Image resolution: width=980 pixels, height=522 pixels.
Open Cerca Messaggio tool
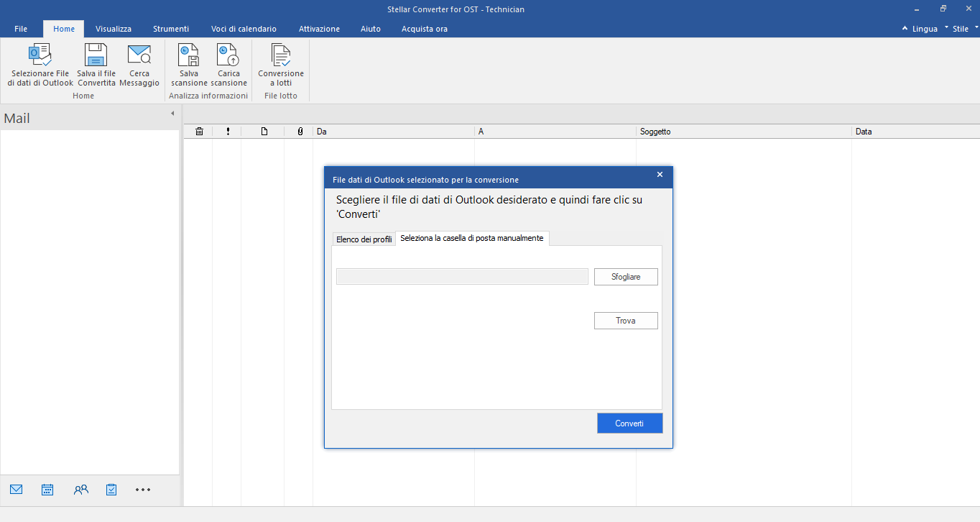point(139,65)
